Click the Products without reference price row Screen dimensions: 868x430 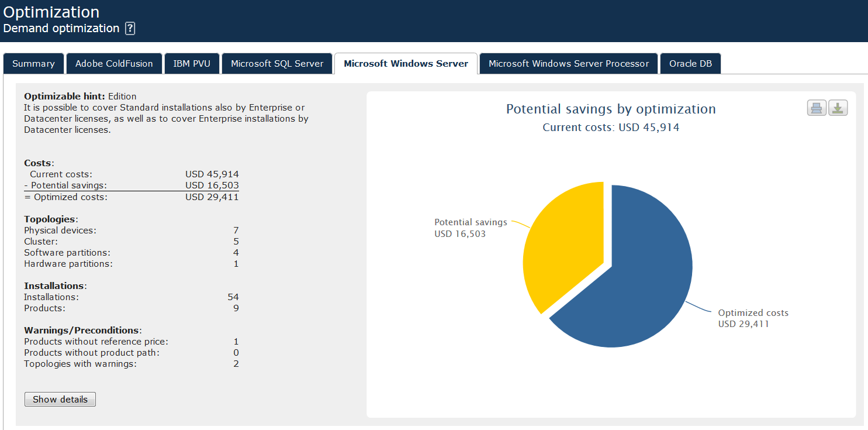point(96,342)
